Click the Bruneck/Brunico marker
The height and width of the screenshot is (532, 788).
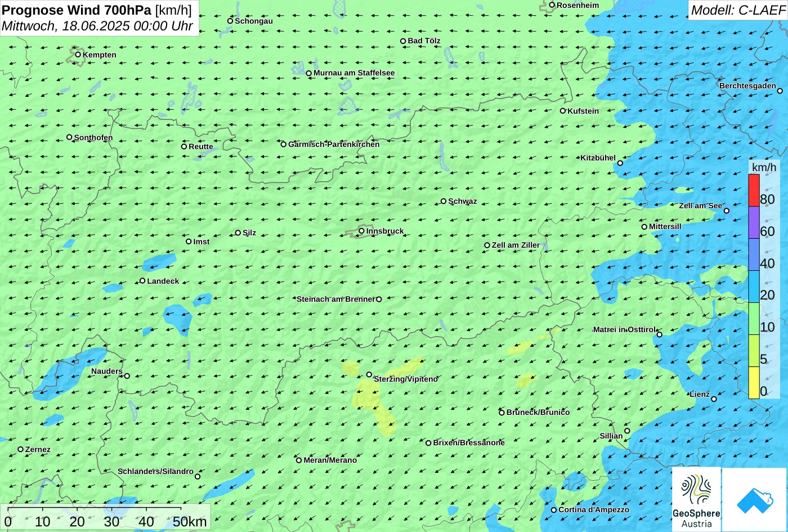coord(502,413)
